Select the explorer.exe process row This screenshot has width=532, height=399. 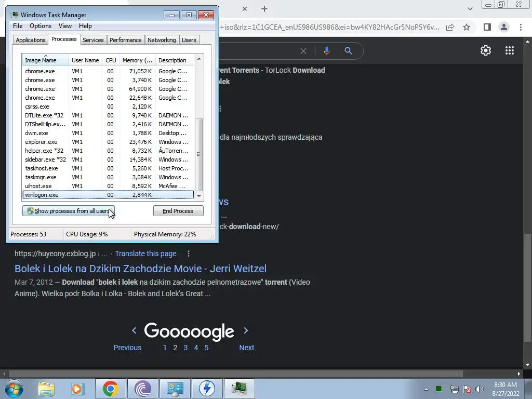[108, 142]
